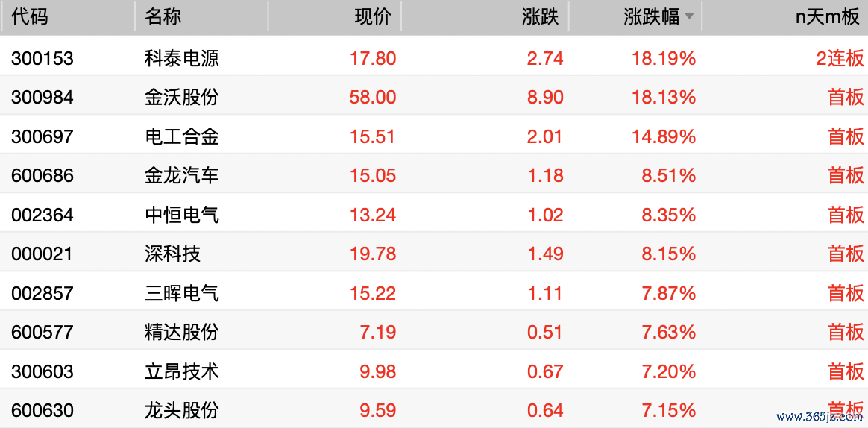Open 深科技 stock entry
868x428 pixels.
[x=172, y=254]
